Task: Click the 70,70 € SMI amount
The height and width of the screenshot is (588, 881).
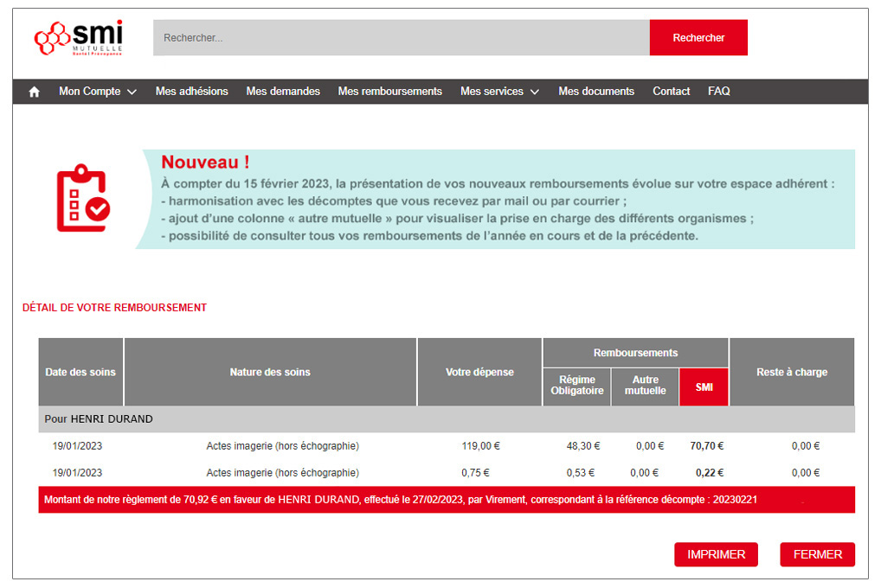Action: (x=707, y=446)
